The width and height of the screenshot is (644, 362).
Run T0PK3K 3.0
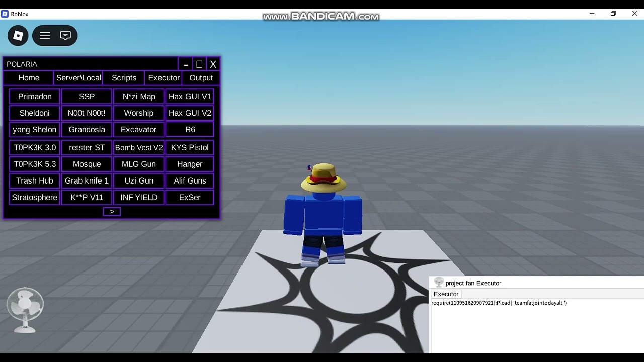pyautogui.click(x=35, y=148)
